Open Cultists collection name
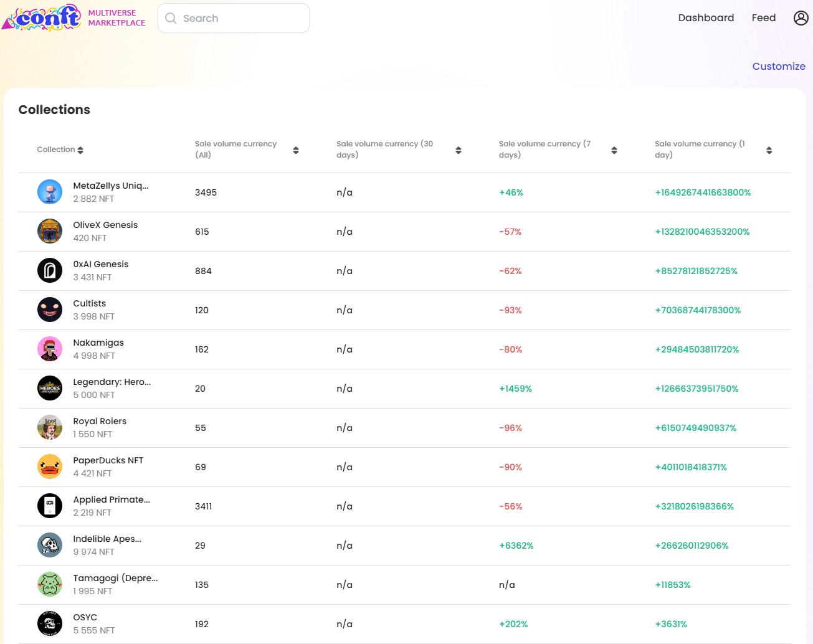The width and height of the screenshot is (813, 644). click(x=90, y=303)
